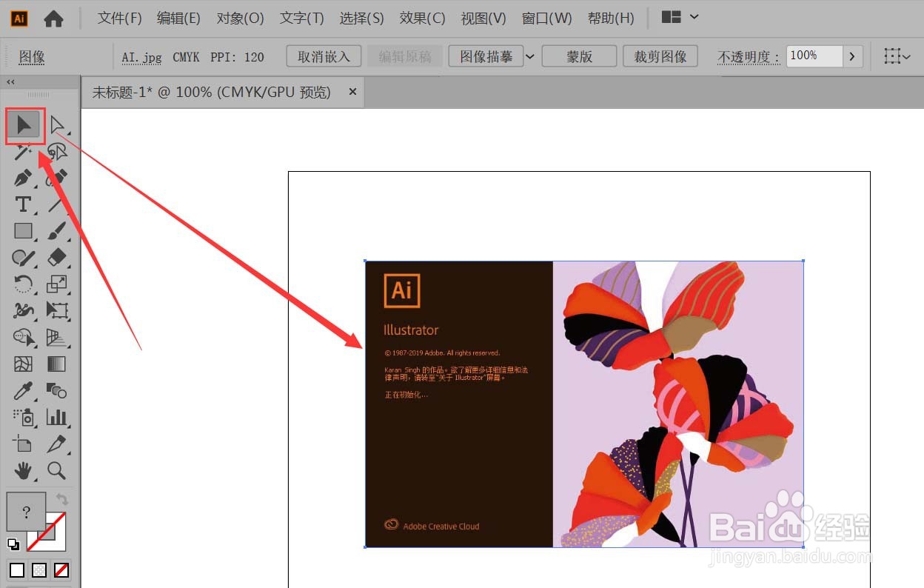Select the Lasso tool
The height and width of the screenshot is (588, 924).
58,152
